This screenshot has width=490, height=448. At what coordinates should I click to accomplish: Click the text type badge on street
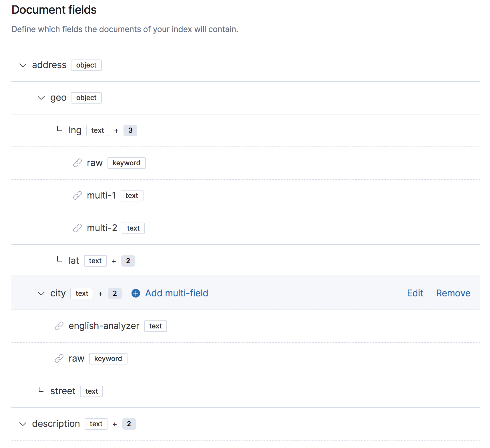pyautogui.click(x=91, y=391)
